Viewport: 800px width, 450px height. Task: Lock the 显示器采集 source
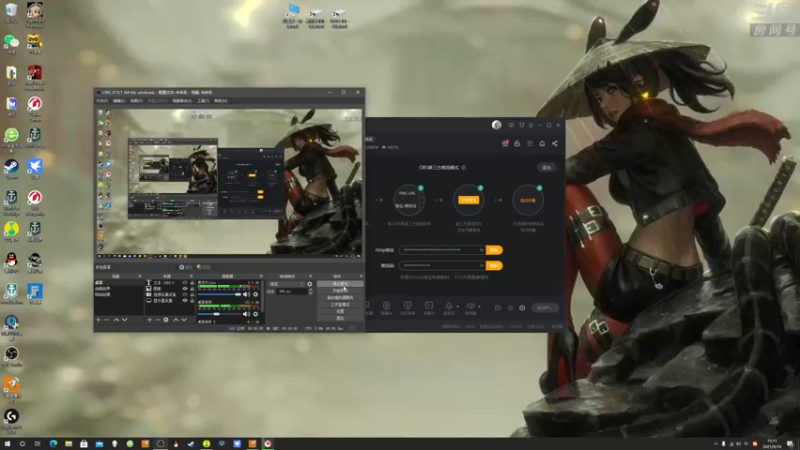tap(192, 301)
